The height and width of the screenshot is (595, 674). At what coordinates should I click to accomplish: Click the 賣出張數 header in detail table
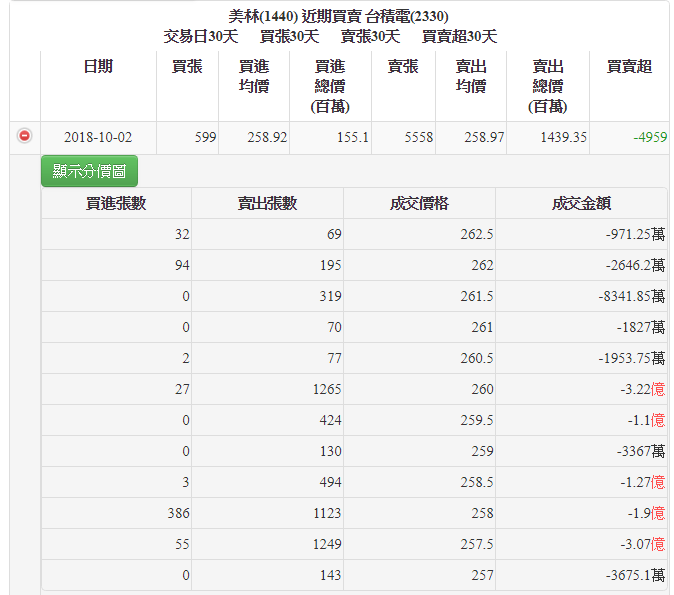[267, 204]
